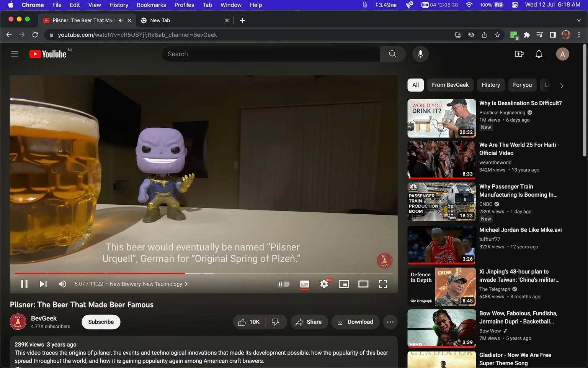Mute Pilsner tab audio icon
Screen dimensions: 588x368
121,20
